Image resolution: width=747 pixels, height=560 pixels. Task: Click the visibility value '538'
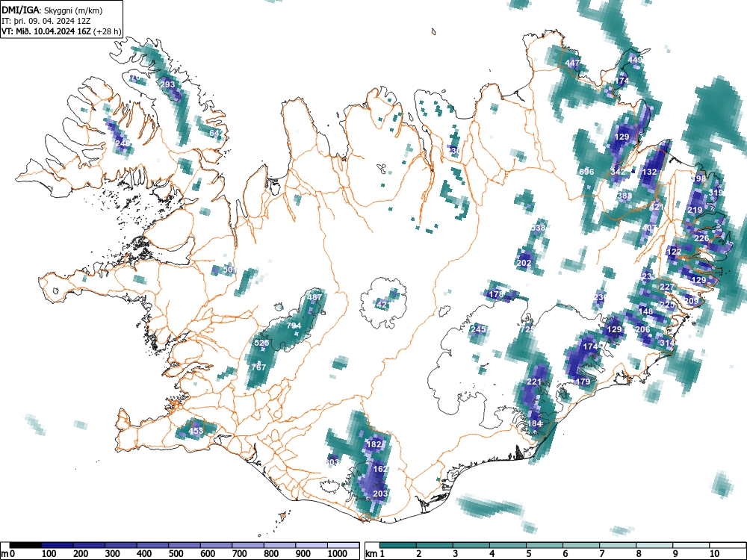537,228
